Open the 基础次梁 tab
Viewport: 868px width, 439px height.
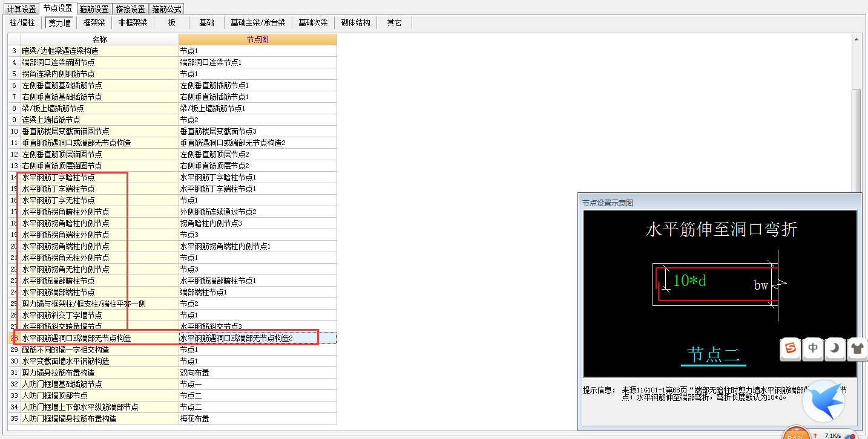(313, 22)
